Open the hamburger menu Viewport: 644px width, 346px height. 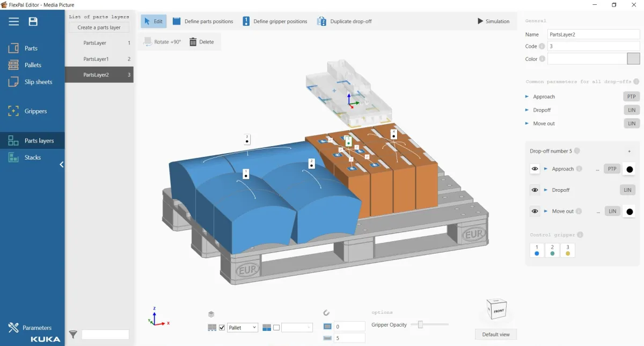point(14,21)
